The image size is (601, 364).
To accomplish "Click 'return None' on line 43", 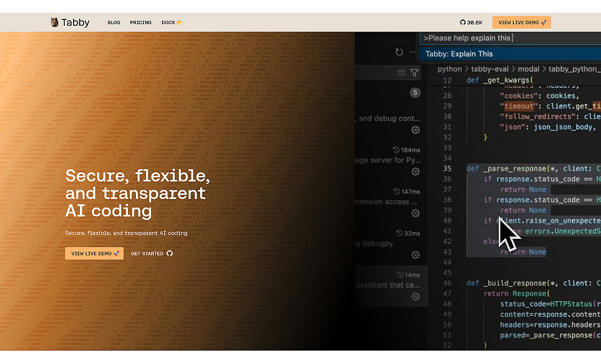I will point(523,252).
